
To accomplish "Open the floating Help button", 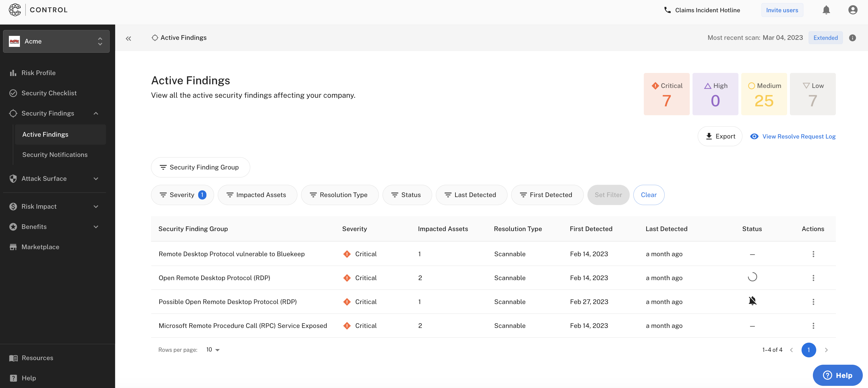I will click(x=837, y=375).
